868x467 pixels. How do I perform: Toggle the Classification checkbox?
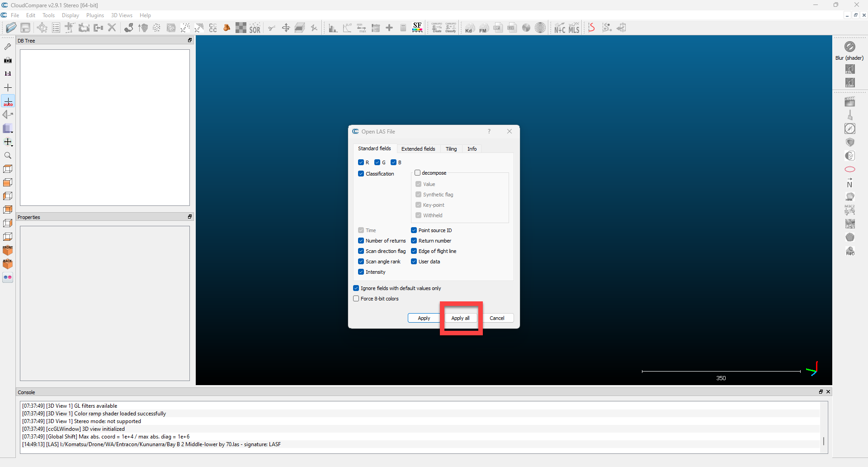361,174
